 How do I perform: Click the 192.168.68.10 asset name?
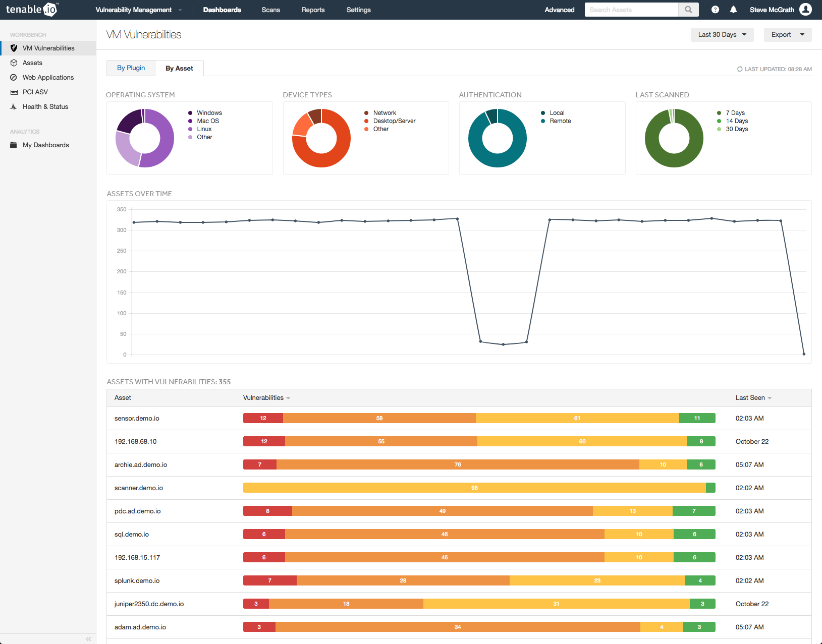(135, 442)
